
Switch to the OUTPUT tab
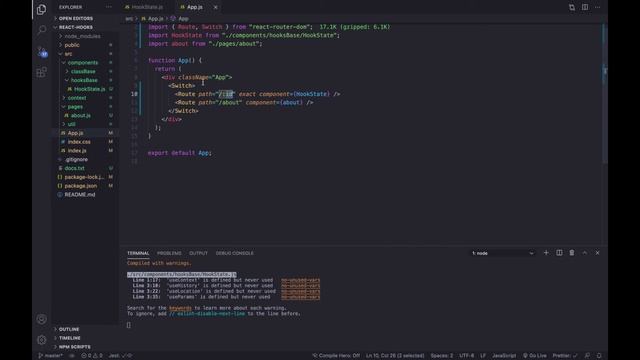pos(198,253)
